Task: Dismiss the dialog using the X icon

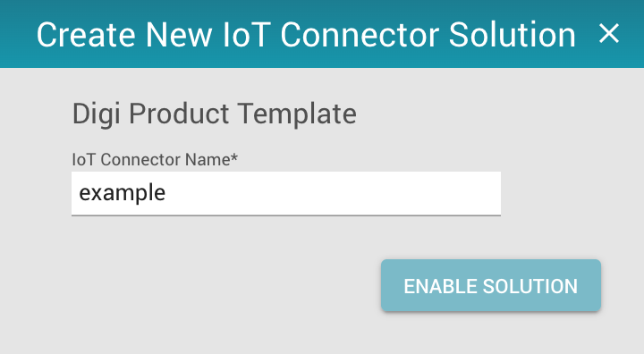Action: click(609, 34)
